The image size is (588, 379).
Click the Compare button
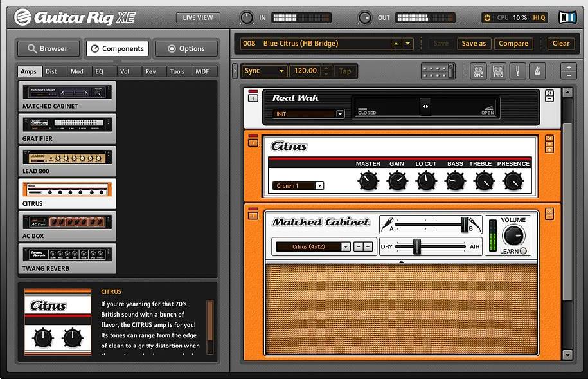click(513, 44)
